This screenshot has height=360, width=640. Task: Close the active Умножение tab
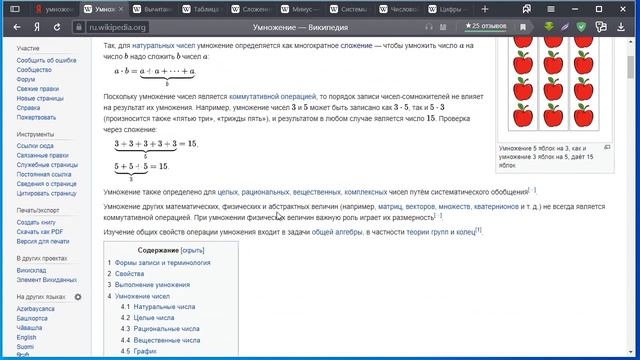[121, 9]
